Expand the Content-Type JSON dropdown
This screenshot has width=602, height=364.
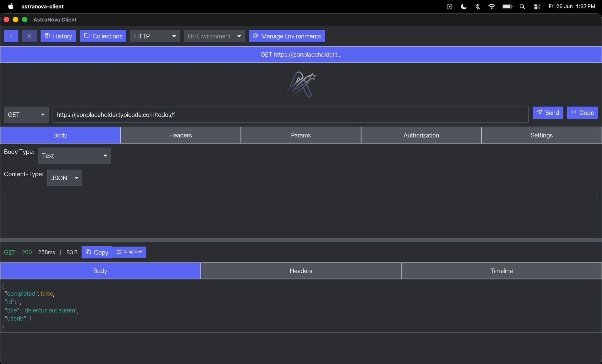[x=65, y=178]
